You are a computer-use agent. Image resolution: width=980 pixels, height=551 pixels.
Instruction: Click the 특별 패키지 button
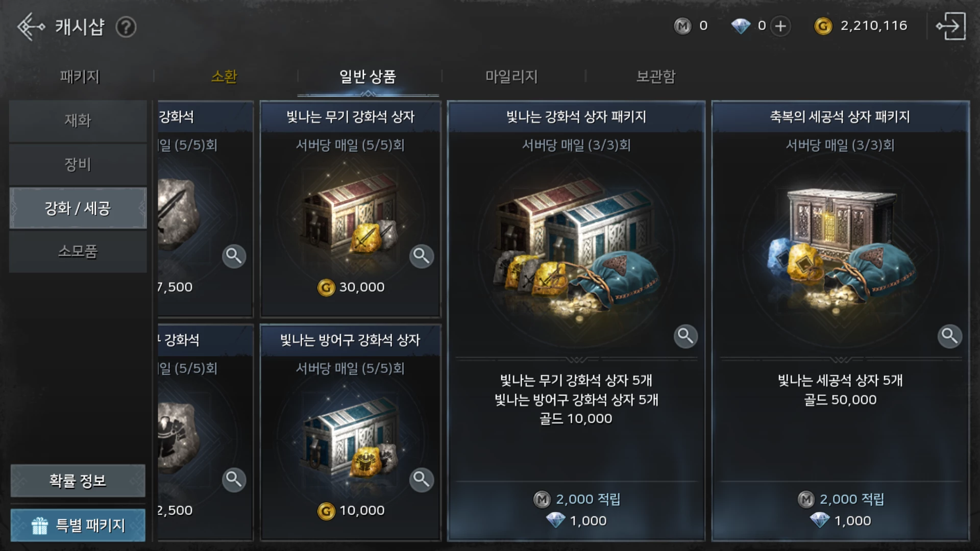click(x=78, y=525)
